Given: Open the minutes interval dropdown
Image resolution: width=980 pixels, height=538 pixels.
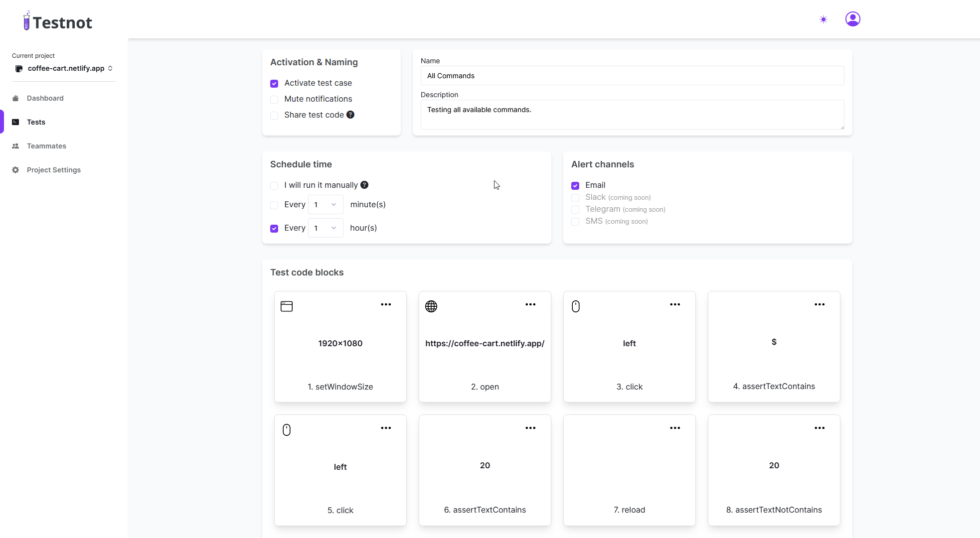Looking at the screenshot, I should coord(325,204).
